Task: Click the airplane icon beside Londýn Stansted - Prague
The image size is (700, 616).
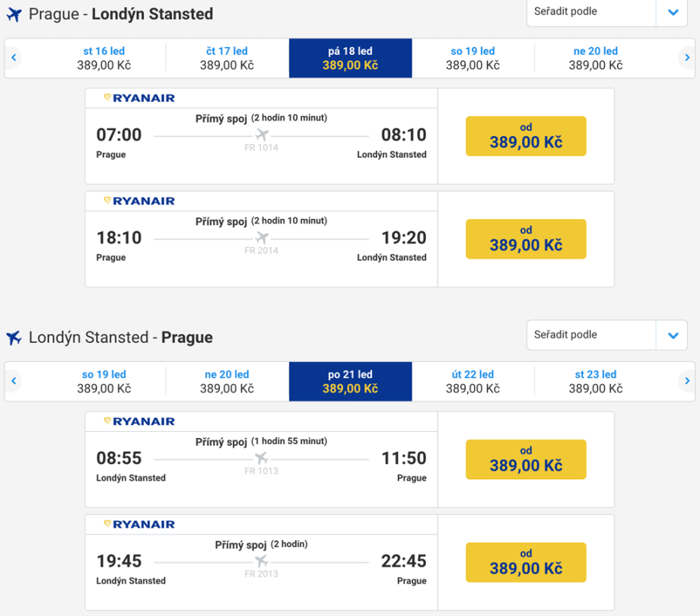Action: pos(14,338)
